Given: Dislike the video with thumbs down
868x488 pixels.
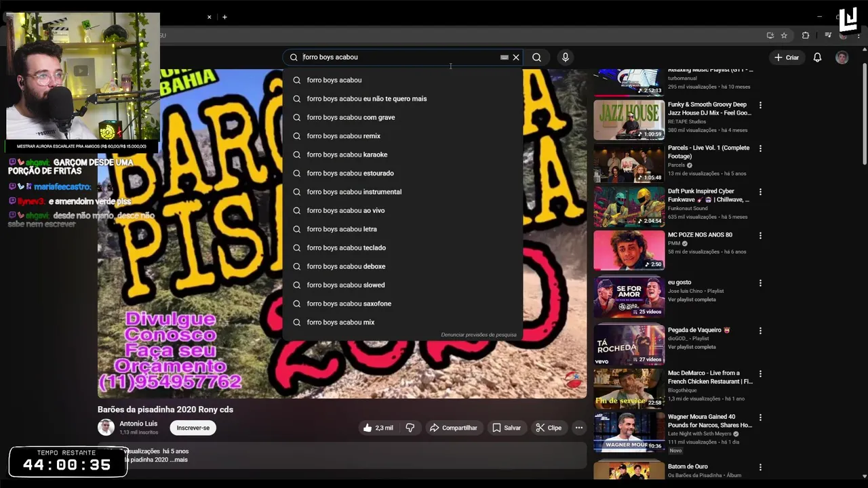Looking at the screenshot, I should coord(410,428).
